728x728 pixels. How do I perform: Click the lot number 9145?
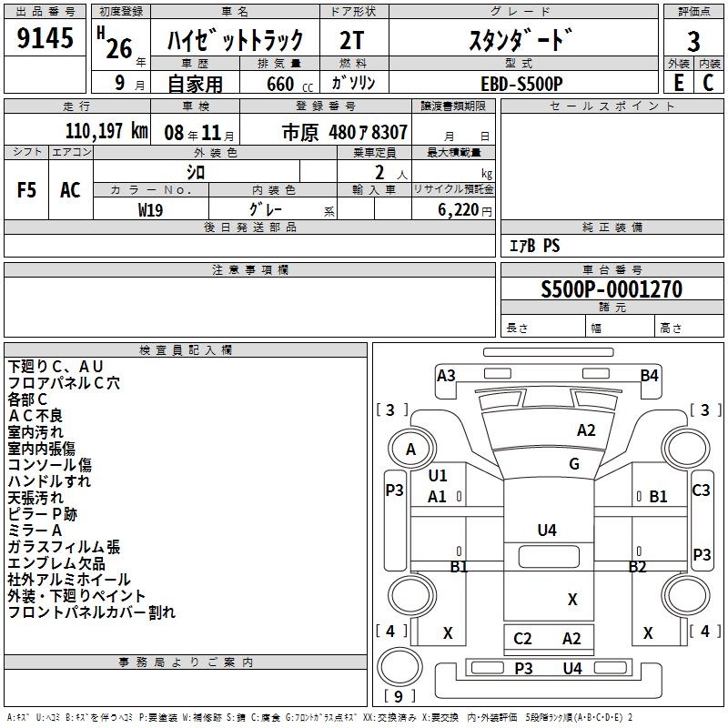tap(45, 39)
